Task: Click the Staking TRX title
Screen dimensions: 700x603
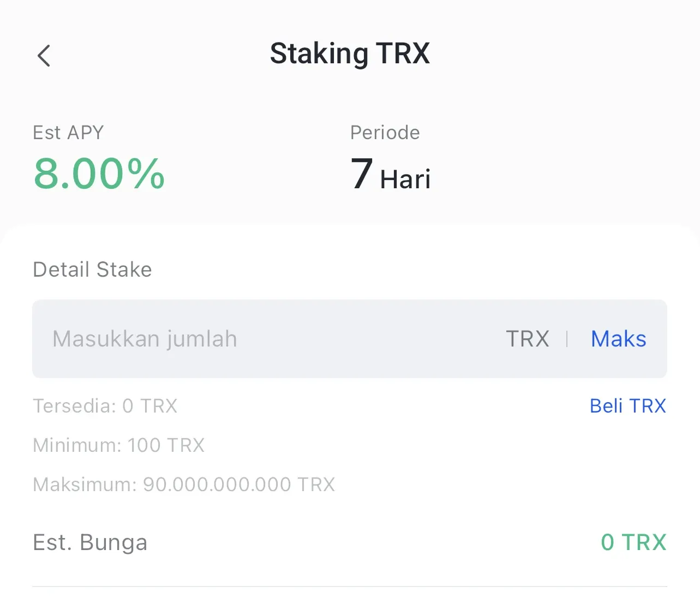Action: tap(350, 53)
